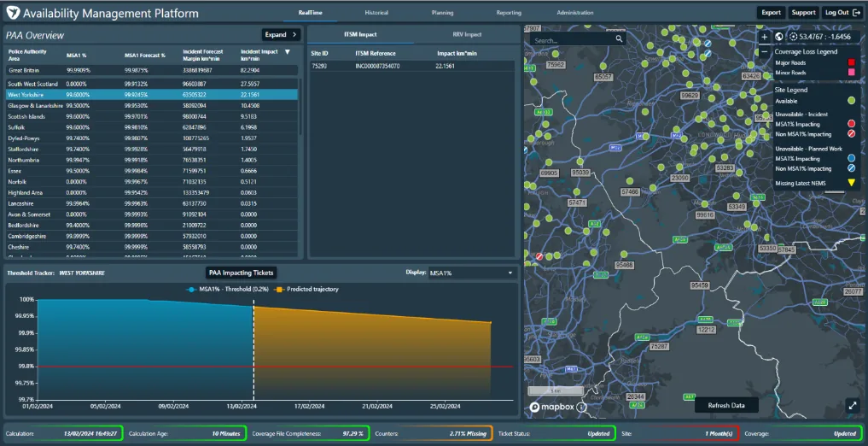This screenshot has width=868, height=446.
Task: Click the site label 95459 on map
Action: [700, 285]
